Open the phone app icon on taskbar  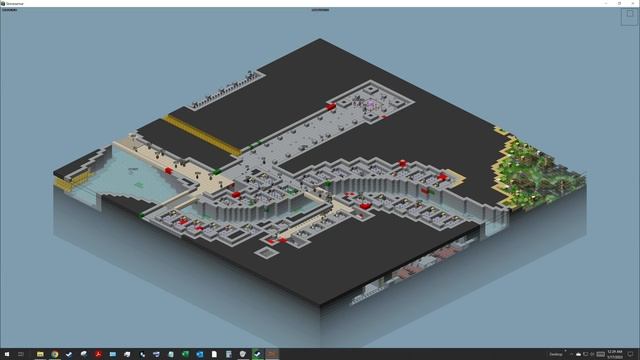click(x=142, y=354)
